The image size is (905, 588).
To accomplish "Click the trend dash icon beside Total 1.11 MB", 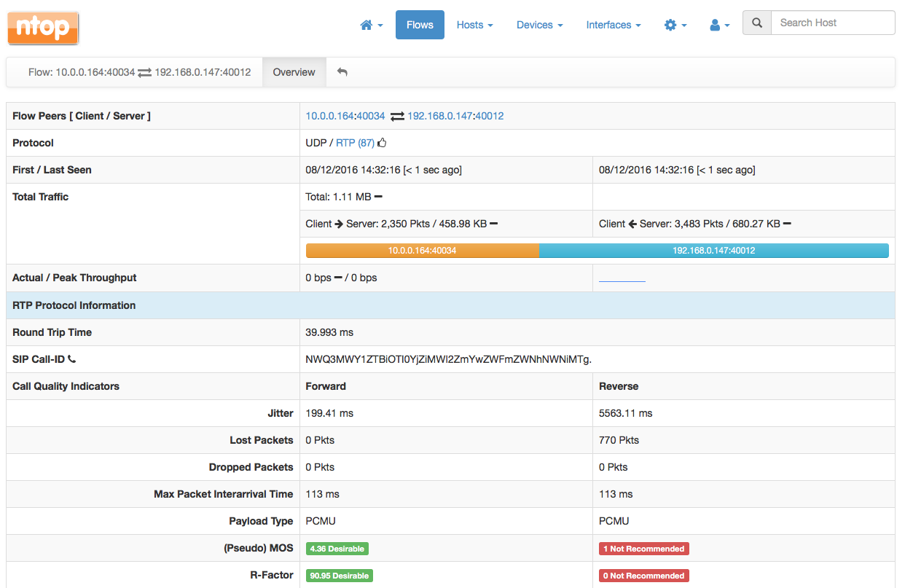I will 378,197.
